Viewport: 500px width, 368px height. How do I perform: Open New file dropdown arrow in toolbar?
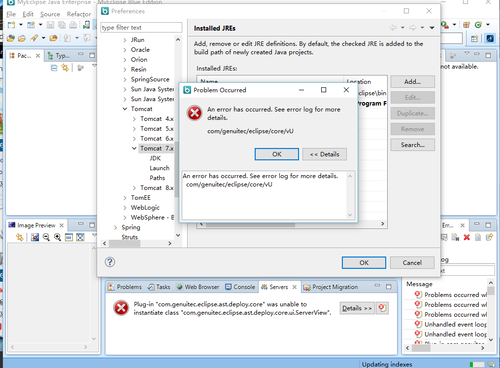[x=21, y=25]
